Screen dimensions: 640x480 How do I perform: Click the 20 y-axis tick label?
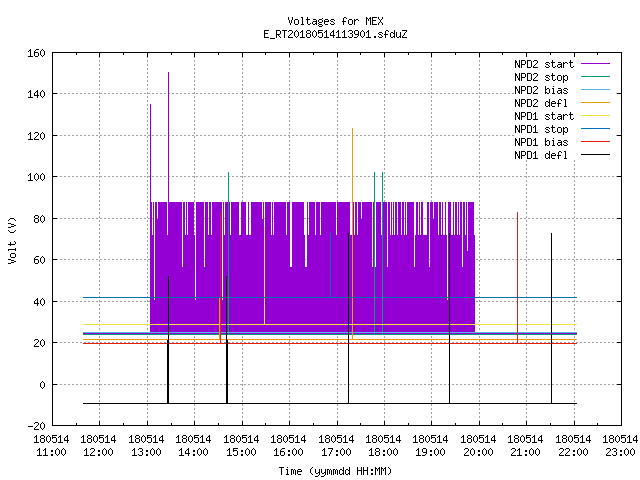pos(39,343)
